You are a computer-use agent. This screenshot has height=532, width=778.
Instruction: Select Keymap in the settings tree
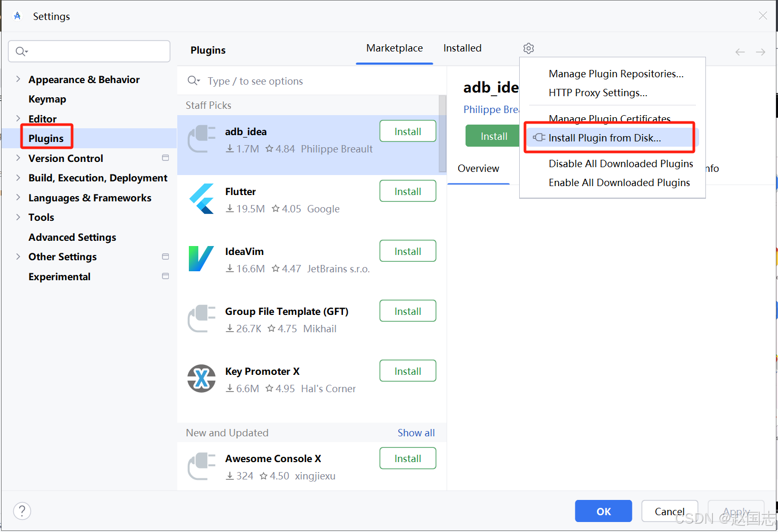(47, 99)
